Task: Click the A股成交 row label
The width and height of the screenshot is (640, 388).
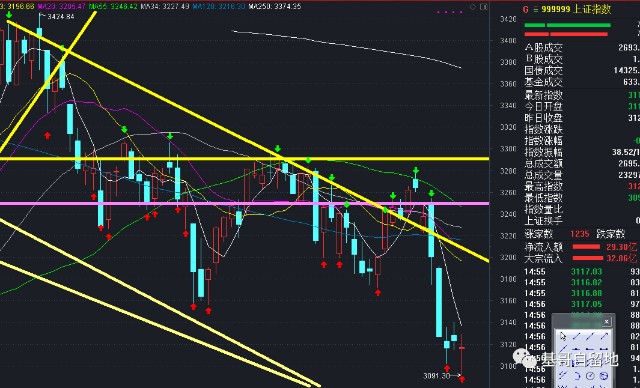Action: pyautogui.click(x=544, y=48)
